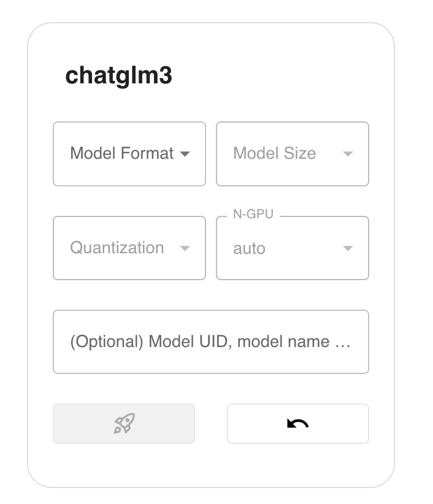Click the rocket launch icon
This screenshot has height=504, width=433.
(x=124, y=423)
